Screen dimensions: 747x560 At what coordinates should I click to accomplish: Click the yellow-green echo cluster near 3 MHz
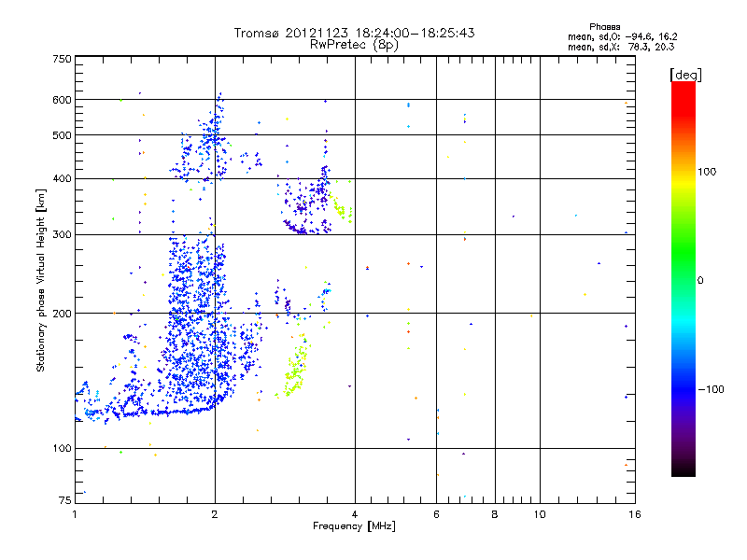(294, 368)
